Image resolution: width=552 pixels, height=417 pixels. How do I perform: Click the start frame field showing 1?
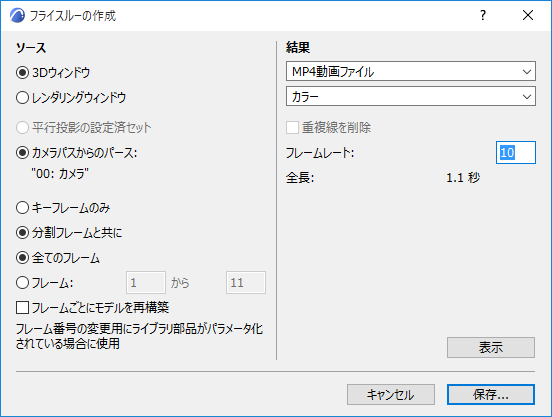click(x=146, y=283)
